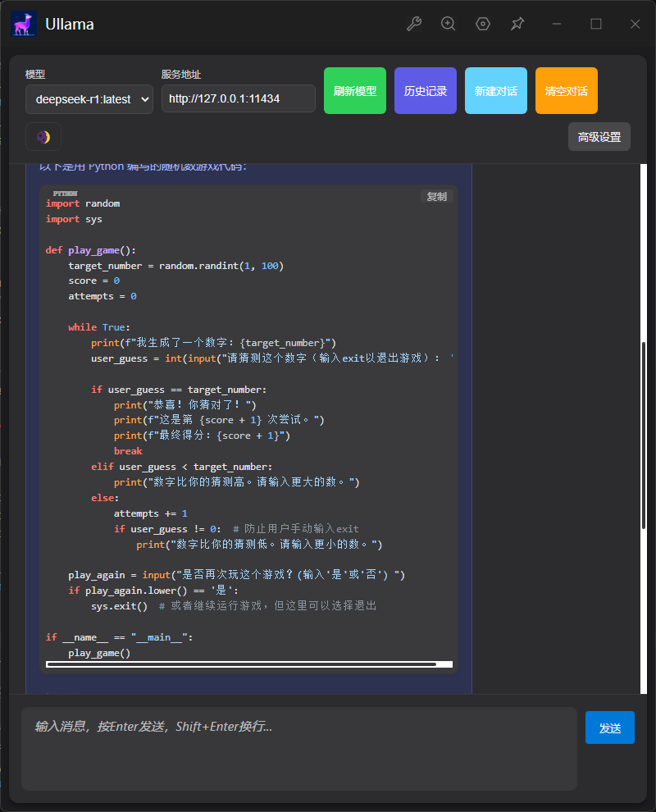
Task: Click the PYTHON language tag
Action: (65, 194)
